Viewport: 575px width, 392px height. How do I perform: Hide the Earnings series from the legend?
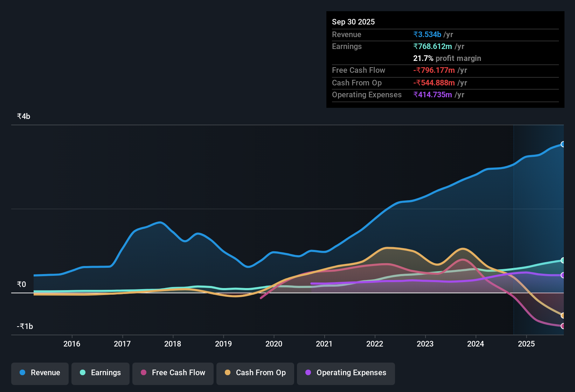click(101, 373)
